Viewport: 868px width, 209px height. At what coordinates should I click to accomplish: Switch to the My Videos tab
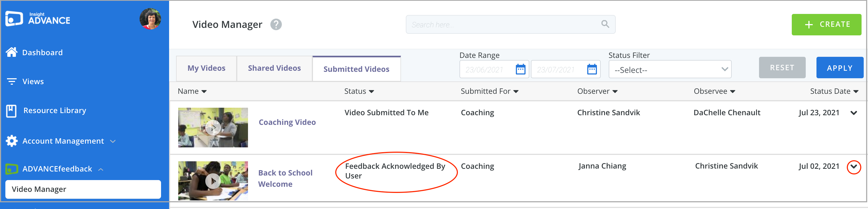click(x=206, y=68)
